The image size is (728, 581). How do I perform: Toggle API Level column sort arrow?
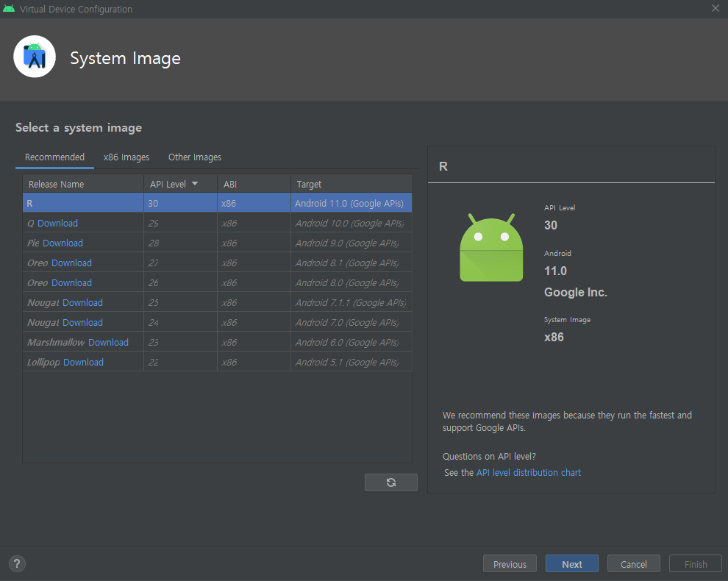point(195,184)
